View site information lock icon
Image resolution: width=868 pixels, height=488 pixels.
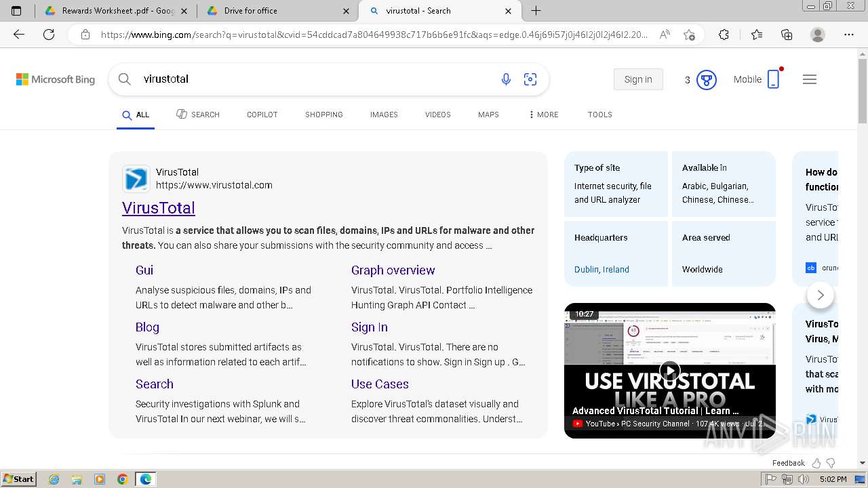click(x=85, y=35)
